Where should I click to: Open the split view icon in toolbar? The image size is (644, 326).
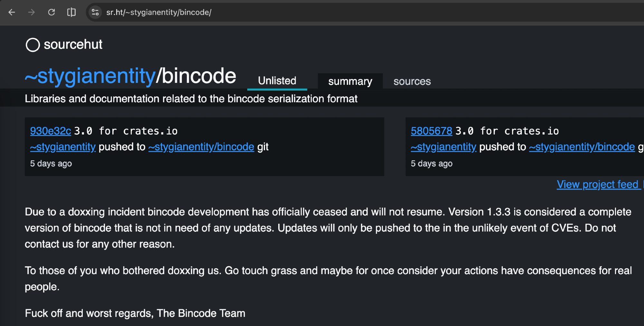pyautogui.click(x=71, y=12)
